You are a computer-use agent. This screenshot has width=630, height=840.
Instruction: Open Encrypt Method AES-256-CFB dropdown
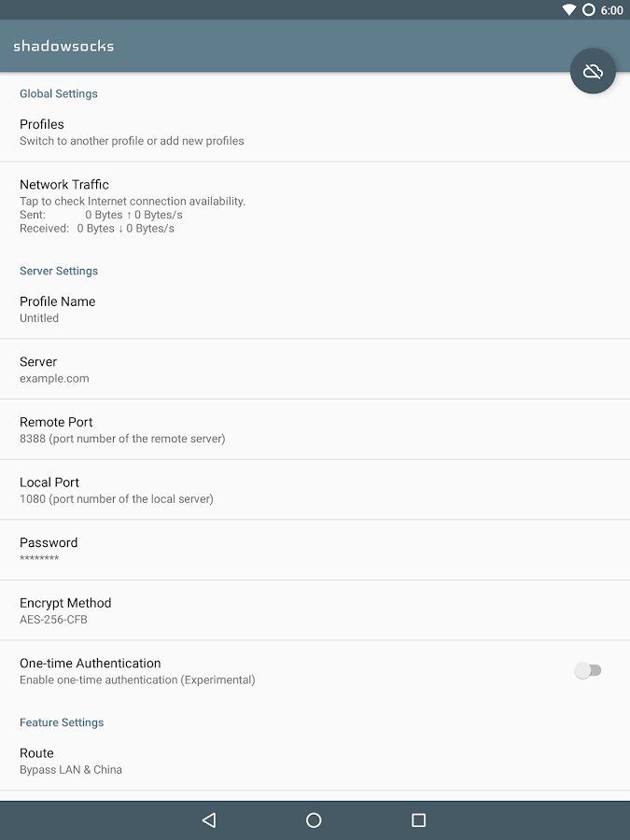point(315,610)
